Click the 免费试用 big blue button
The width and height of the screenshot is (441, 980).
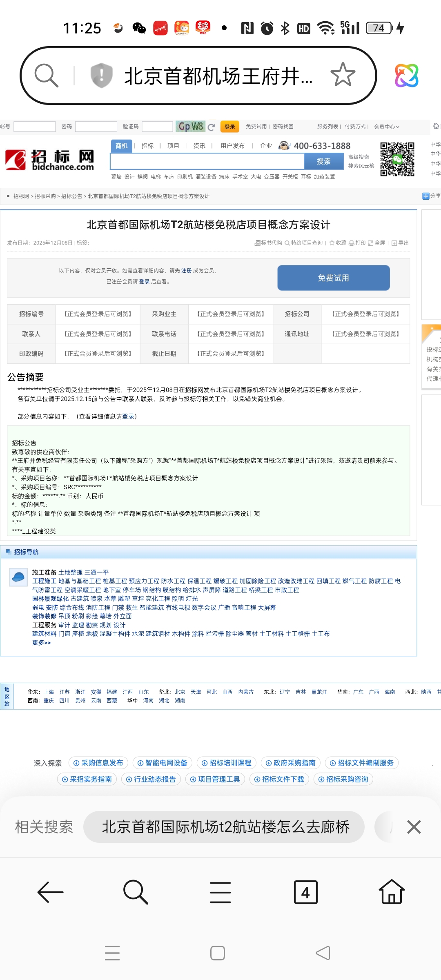(334, 278)
